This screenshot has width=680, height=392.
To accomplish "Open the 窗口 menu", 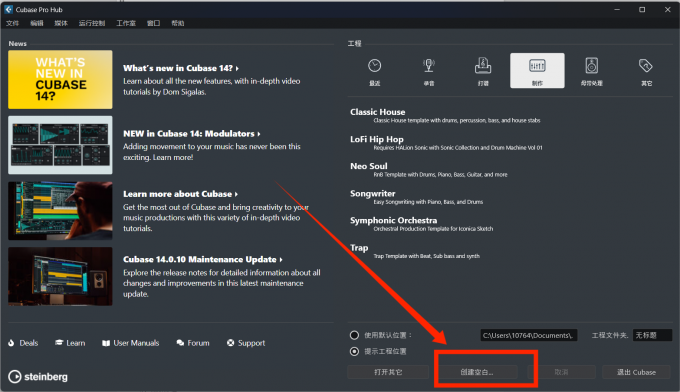I will 154,23.
